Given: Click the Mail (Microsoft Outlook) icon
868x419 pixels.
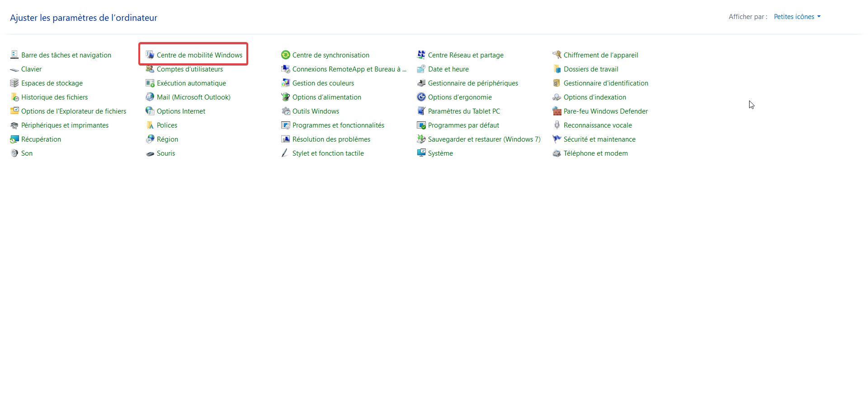Looking at the screenshot, I should coord(150,97).
